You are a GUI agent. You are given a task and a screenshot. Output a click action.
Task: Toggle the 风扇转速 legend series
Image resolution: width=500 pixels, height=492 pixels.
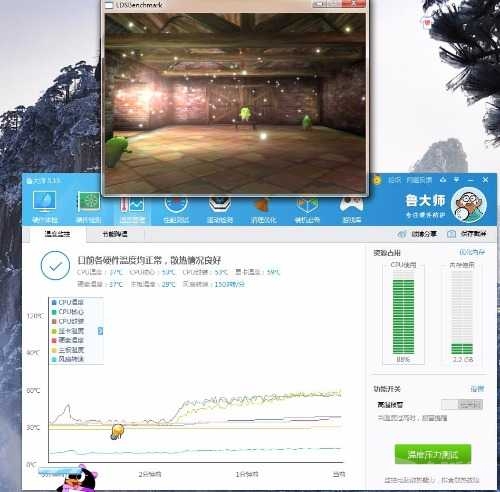68,359
